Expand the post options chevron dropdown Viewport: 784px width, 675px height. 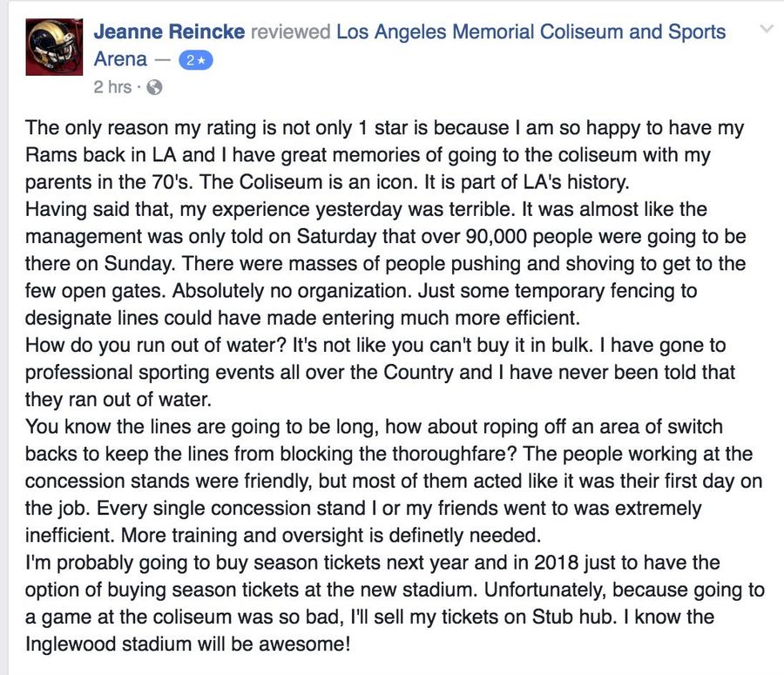tap(767, 29)
